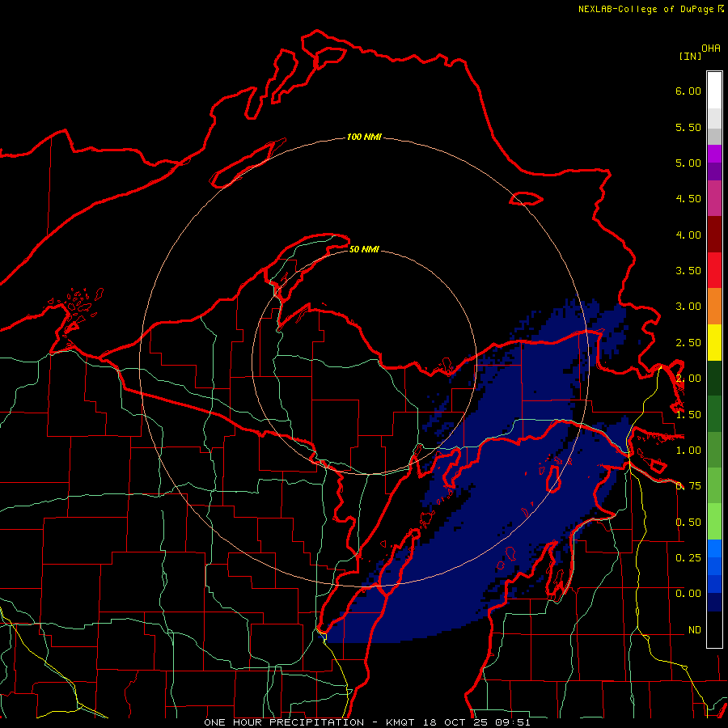
Task: Pick the orange legend swatch near 3.00
Action: click(714, 307)
